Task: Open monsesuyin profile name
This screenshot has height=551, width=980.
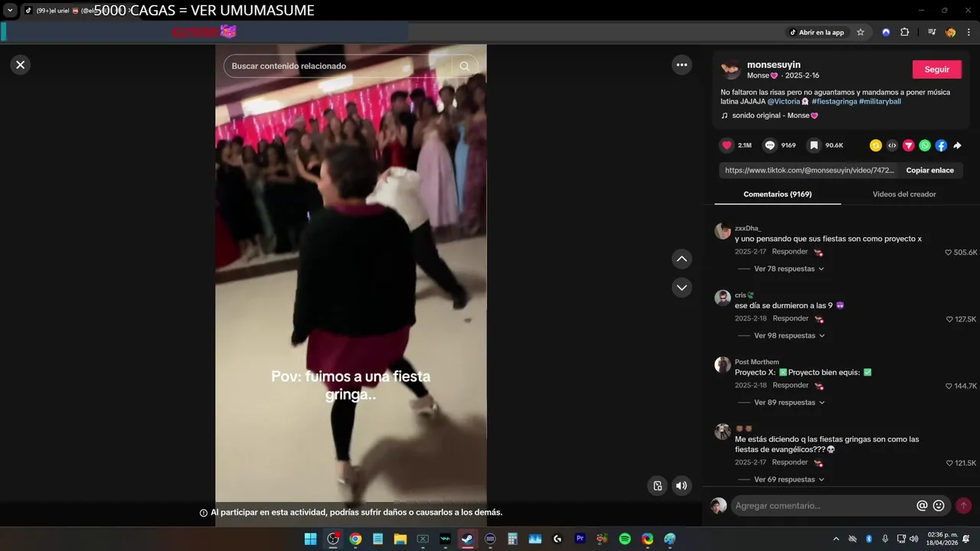Action: [774, 65]
